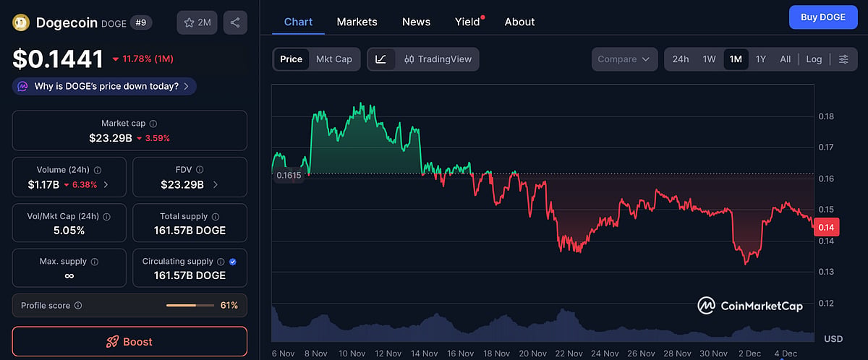This screenshot has height=360, width=868.
Task: Click the rocket icon on Boost
Action: coord(112,342)
